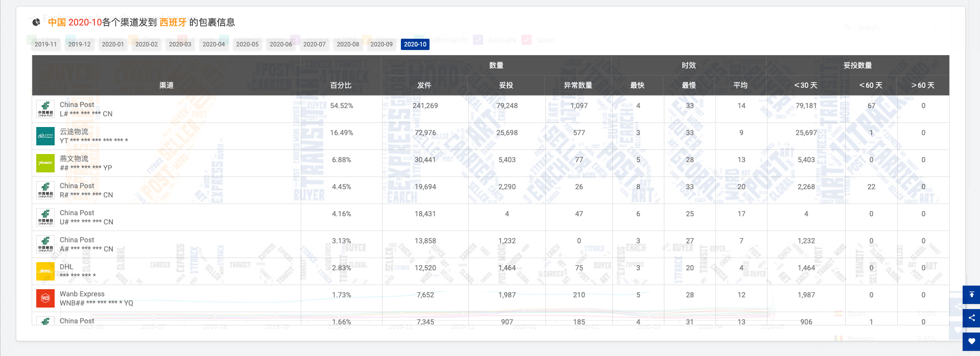Click the 西班牙 link in the title
Viewport: 980px width, 356px height.
173,22
